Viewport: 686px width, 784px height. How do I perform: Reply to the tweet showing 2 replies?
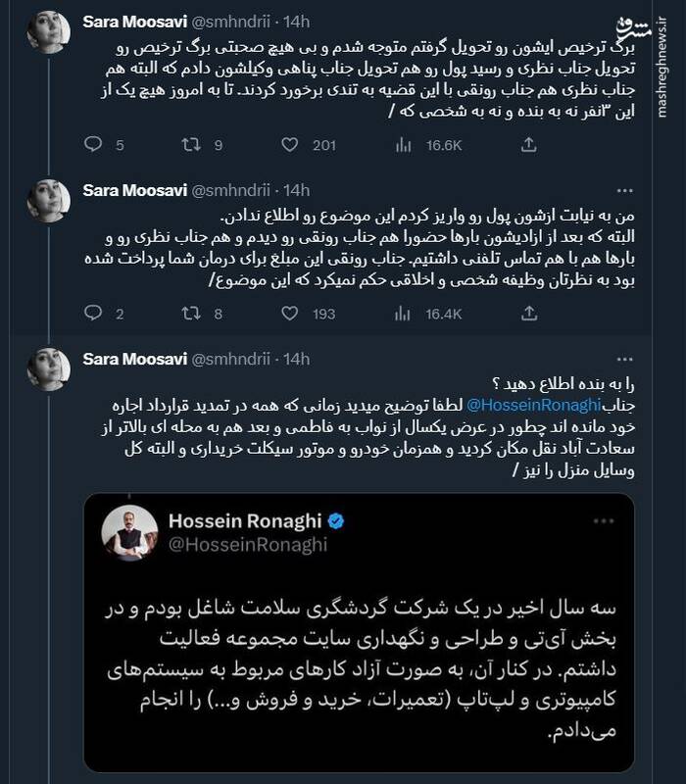pos(93,314)
